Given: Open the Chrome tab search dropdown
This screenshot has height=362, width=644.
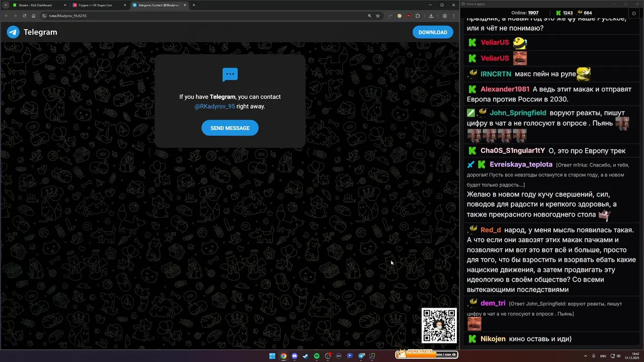Looking at the screenshot, I should click(x=6, y=5).
